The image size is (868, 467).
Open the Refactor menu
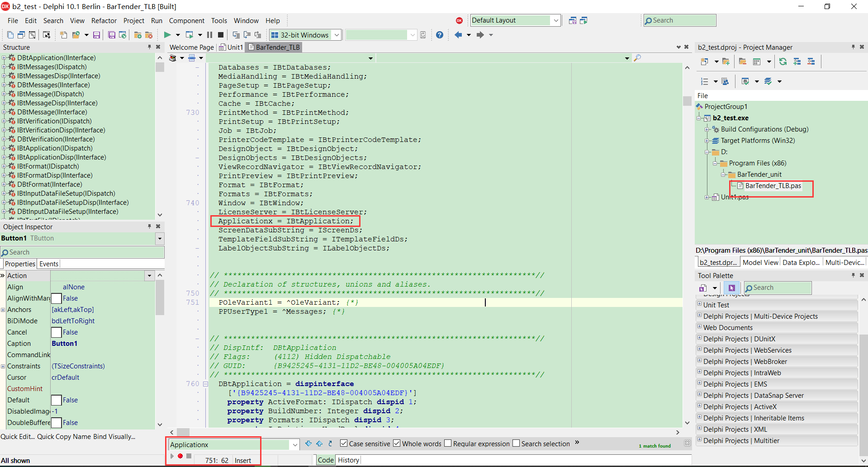click(x=104, y=20)
